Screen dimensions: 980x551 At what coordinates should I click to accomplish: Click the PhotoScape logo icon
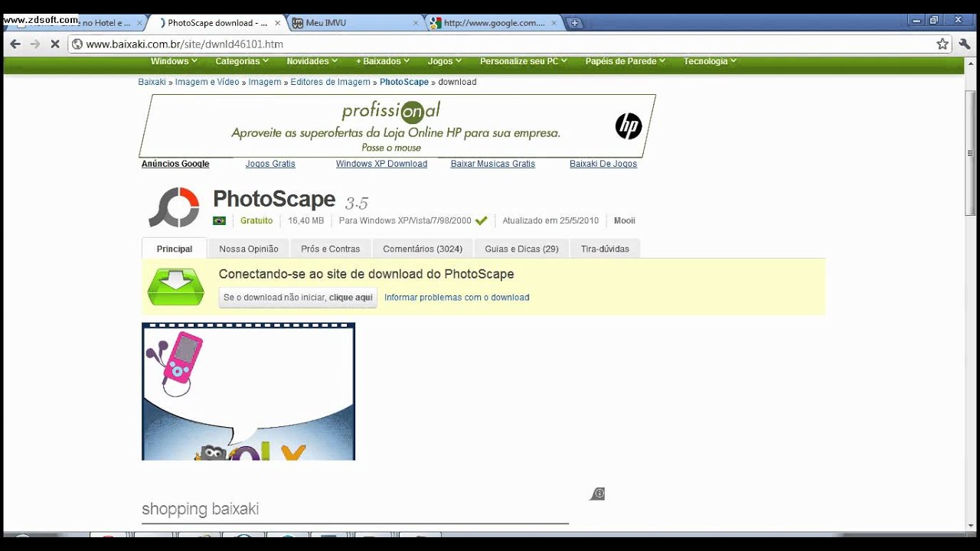[x=174, y=207]
